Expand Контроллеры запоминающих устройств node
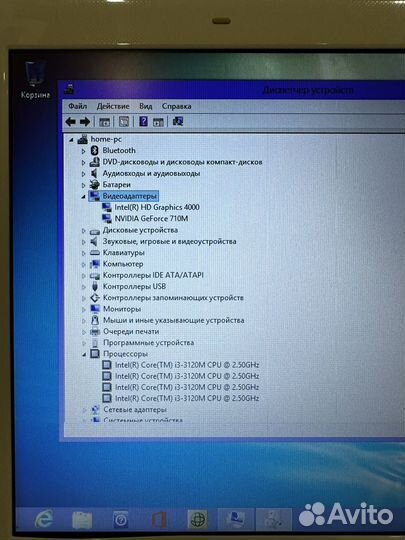The image size is (405, 540). coord(83,298)
